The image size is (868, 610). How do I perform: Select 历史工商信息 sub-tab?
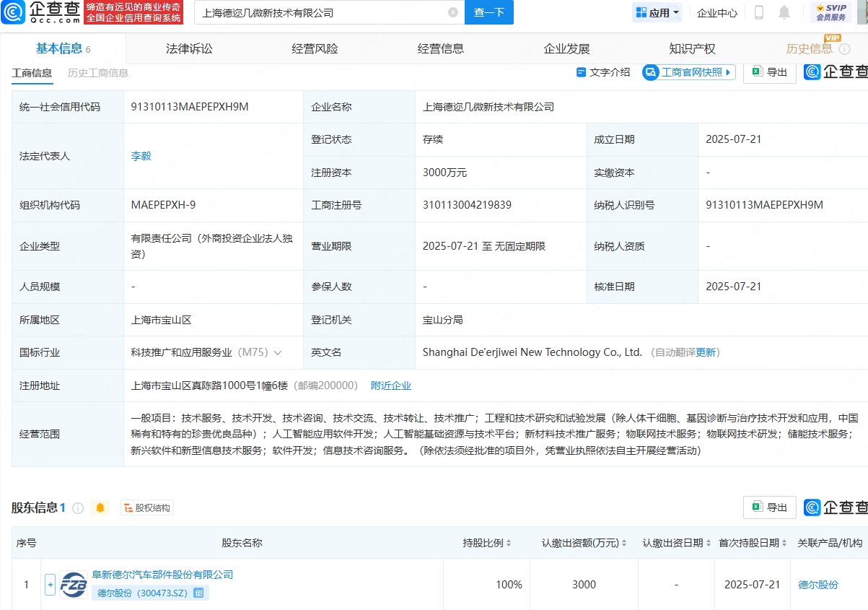98,73
